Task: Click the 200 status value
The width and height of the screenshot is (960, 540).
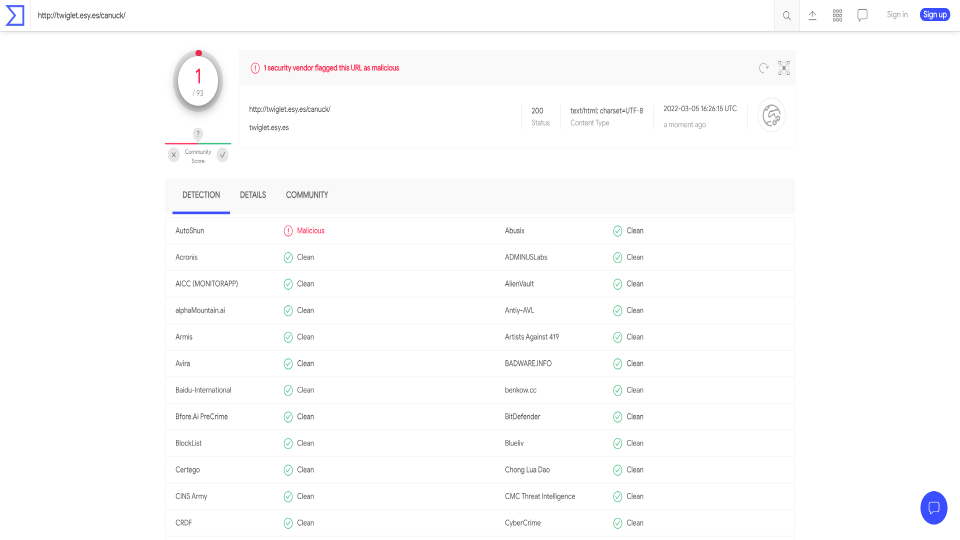Action: (x=537, y=111)
